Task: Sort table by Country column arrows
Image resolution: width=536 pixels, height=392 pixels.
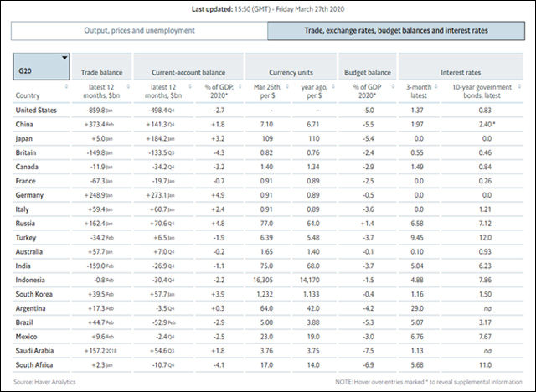Action: tap(66, 86)
